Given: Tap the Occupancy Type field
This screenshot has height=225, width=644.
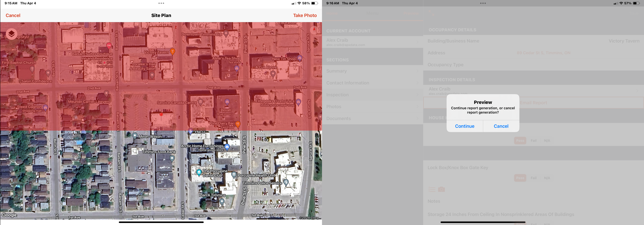Looking at the screenshot, I should coord(534,64).
